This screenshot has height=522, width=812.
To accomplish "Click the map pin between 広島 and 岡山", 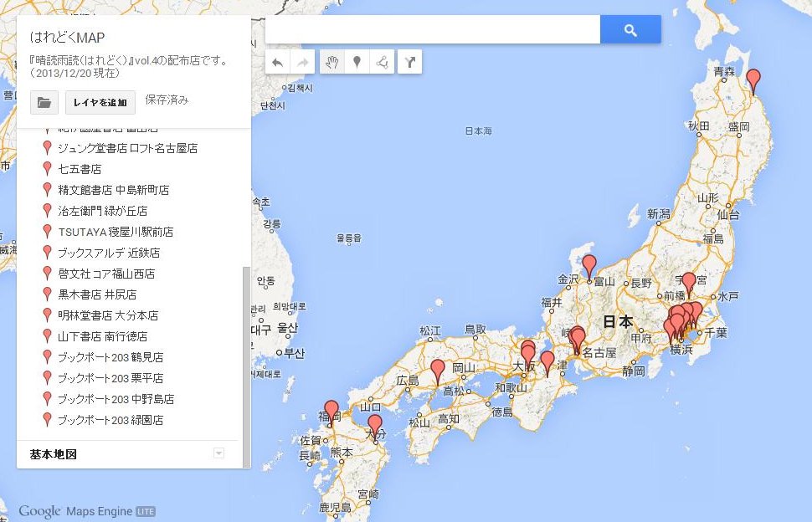I will 438,371.
